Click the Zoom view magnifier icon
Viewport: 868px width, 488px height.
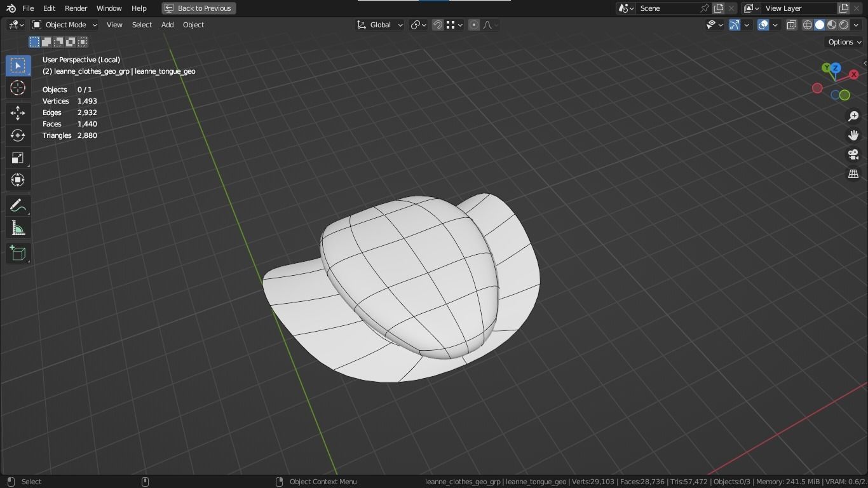pyautogui.click(x=853, y=116)
